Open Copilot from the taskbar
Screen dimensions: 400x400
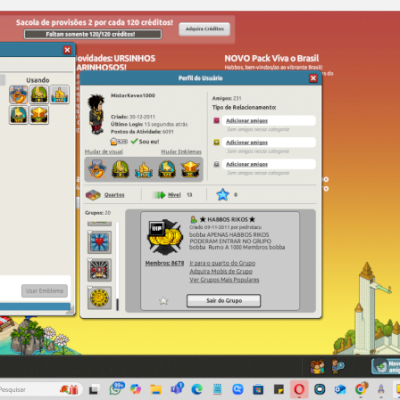(x=135, y=389)
